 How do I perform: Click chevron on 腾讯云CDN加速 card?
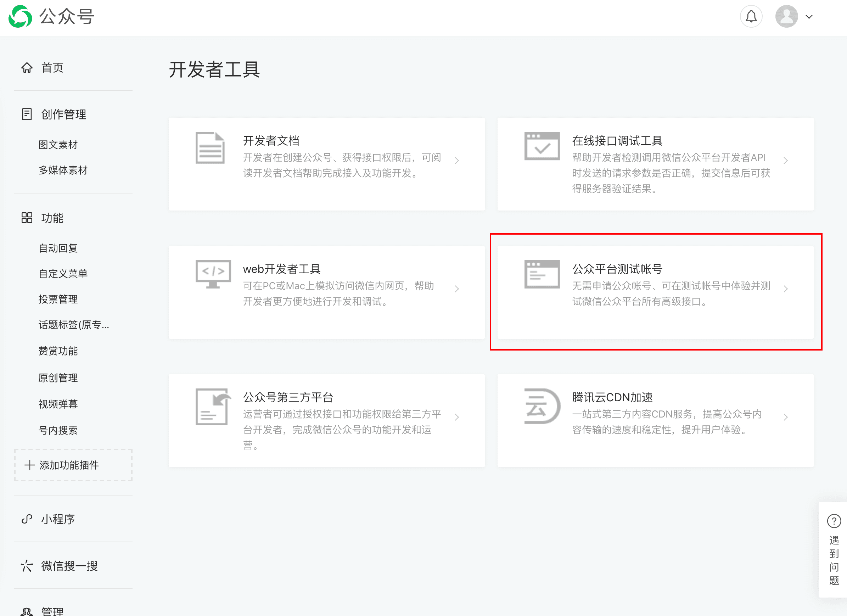pos(785,417)
